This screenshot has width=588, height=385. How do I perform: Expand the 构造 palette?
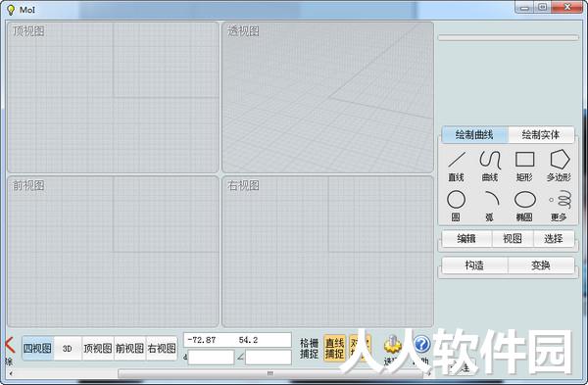pos(474,265)
